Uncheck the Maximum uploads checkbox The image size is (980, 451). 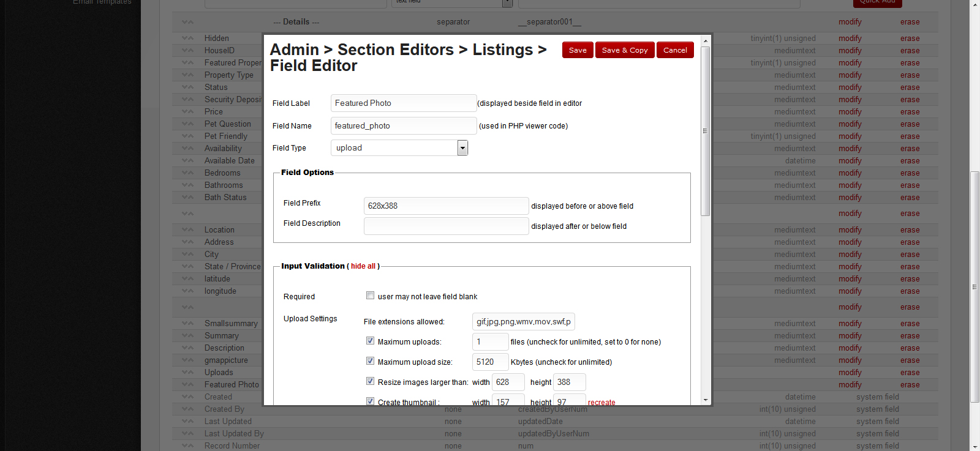click(370, 341)
